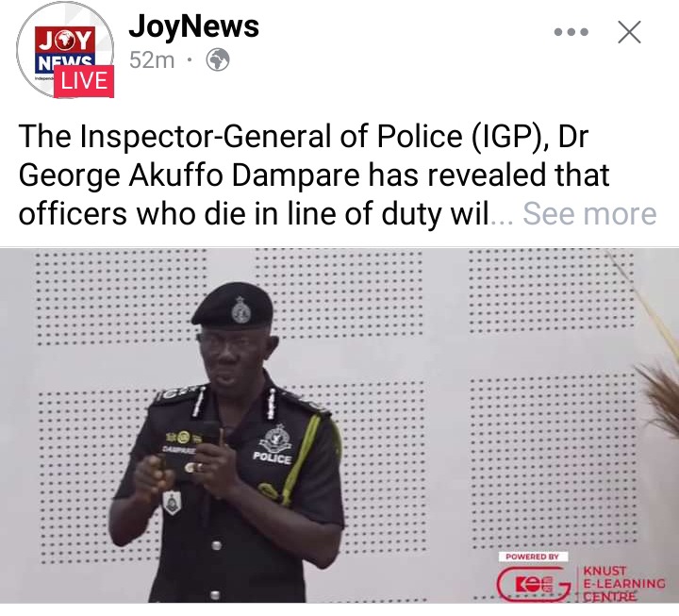Close the post with the X icon
The width and height of the screenshot is (679, 616).
629,32
